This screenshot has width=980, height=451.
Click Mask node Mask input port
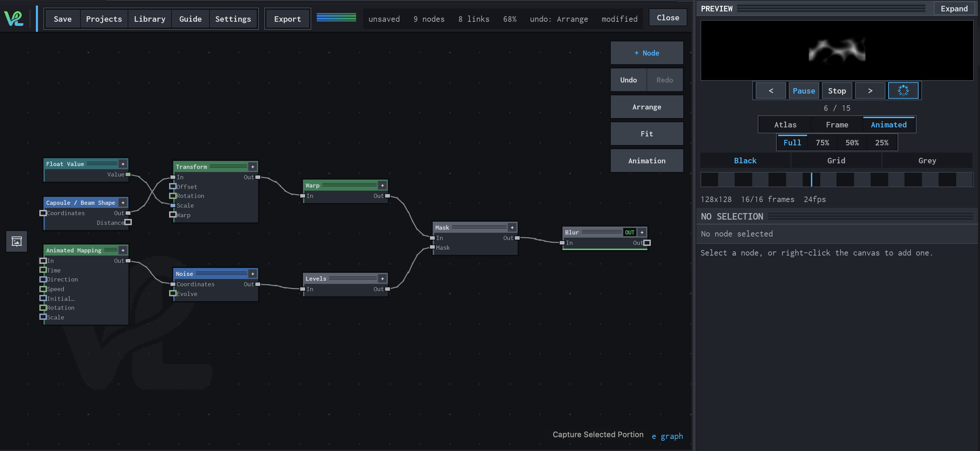pos(432,247)
